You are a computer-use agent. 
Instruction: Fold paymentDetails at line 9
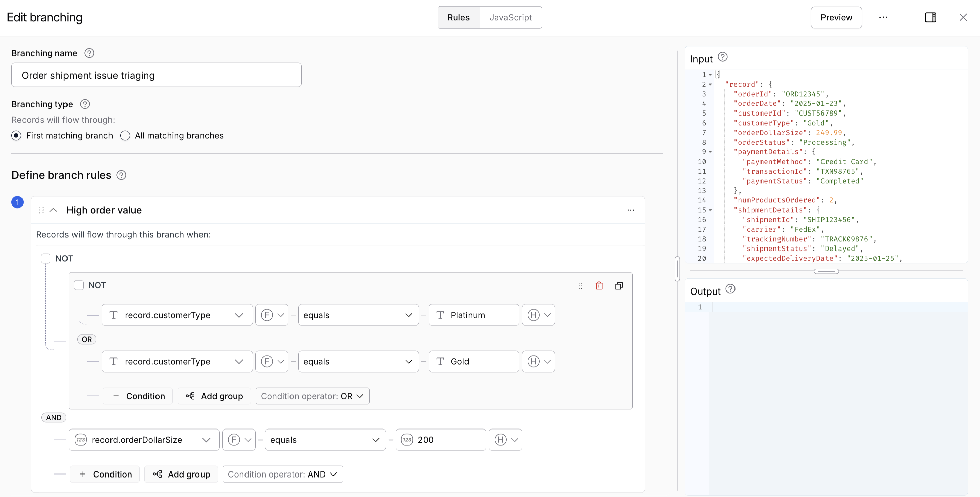click(x=710, y=152)
